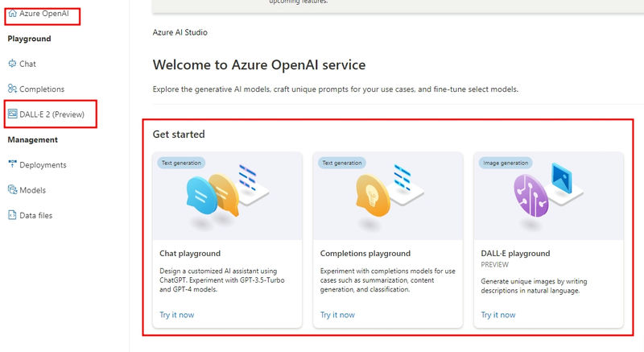Try the DALL-E playground now

click(x=498, y=315)
